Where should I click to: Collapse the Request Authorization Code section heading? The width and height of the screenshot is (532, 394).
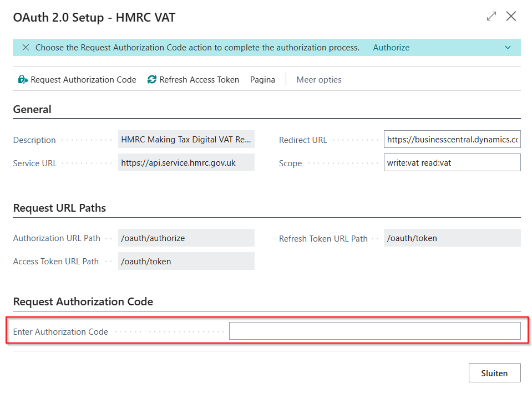click(83, 301)
